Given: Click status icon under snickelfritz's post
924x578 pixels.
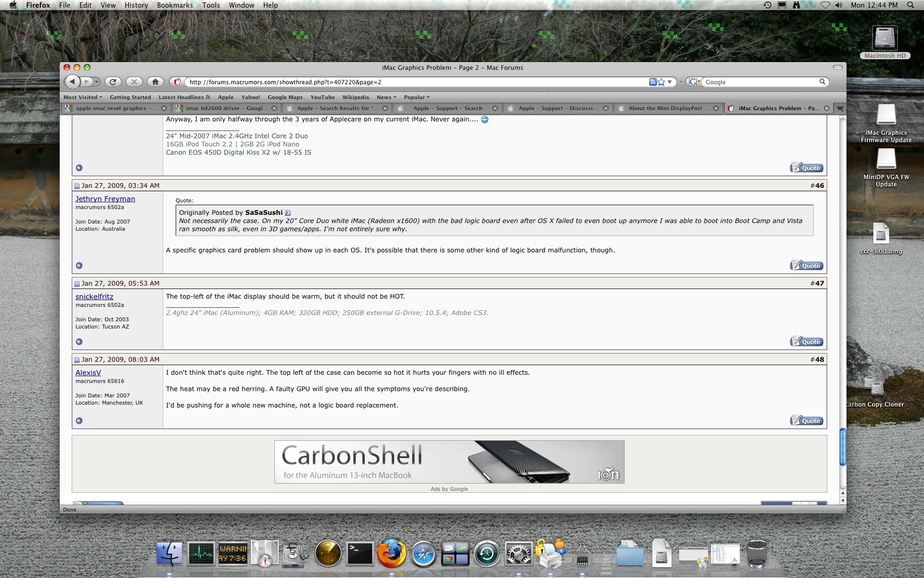Looking at the screenshot, I should click(x=79, y=342).
